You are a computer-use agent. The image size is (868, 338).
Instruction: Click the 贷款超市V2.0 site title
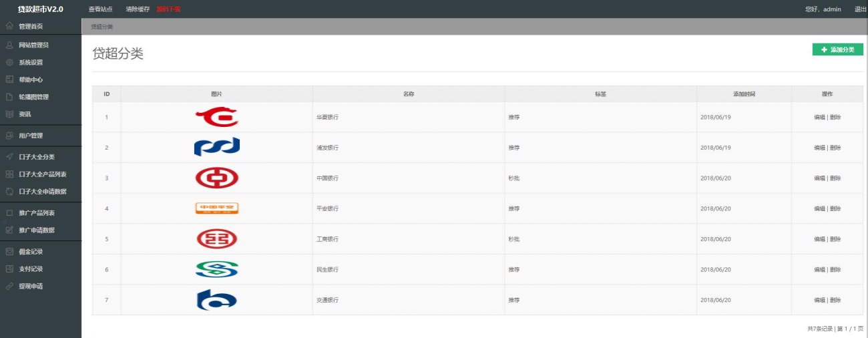point(40,9)
